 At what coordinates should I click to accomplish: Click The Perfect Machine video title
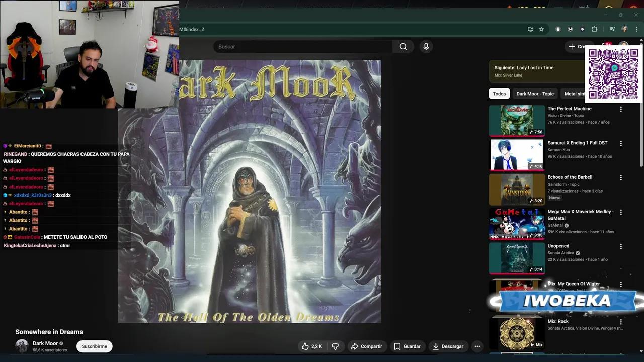point(570,109)
